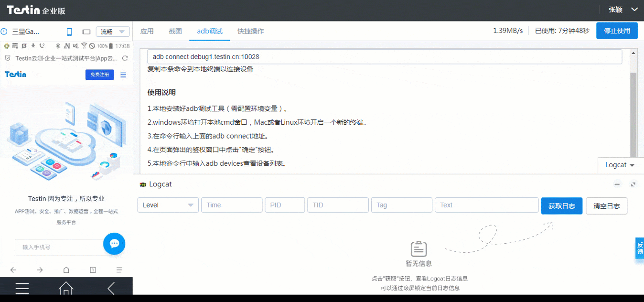Tap the browser home icon in phone

click(66, 270)
